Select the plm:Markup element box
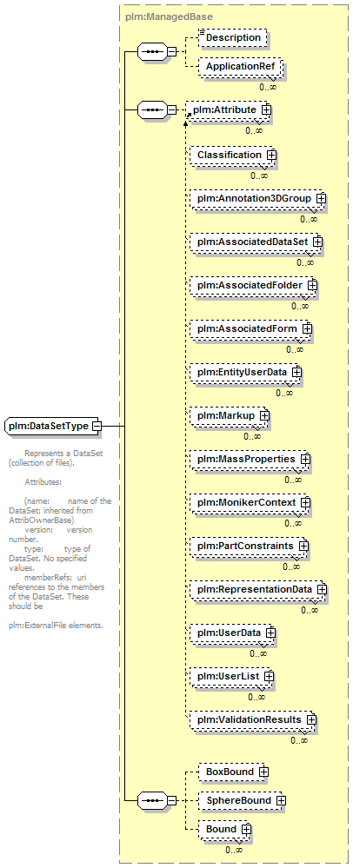Image resolution: width=353 pixels, height=868 pixels. [x=229, y=414]
